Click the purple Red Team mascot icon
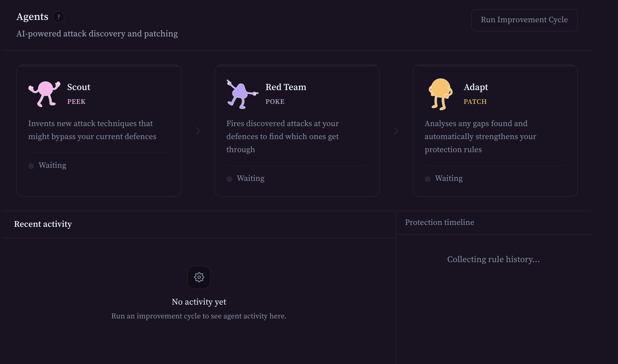This screenshot has height=364, width=618. coord(242,94)
